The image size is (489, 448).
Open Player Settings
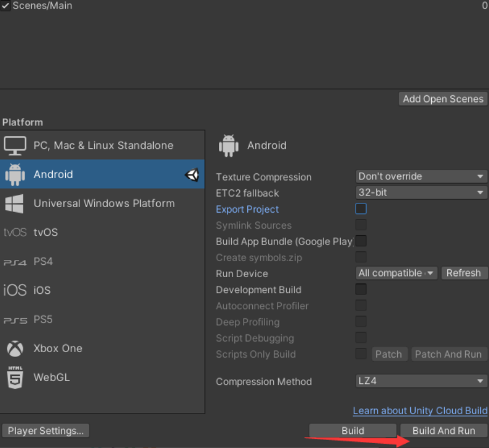point(46,431)
